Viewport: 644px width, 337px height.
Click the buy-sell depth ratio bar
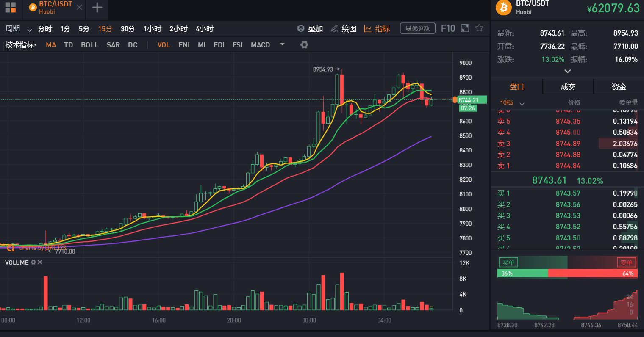567,273
